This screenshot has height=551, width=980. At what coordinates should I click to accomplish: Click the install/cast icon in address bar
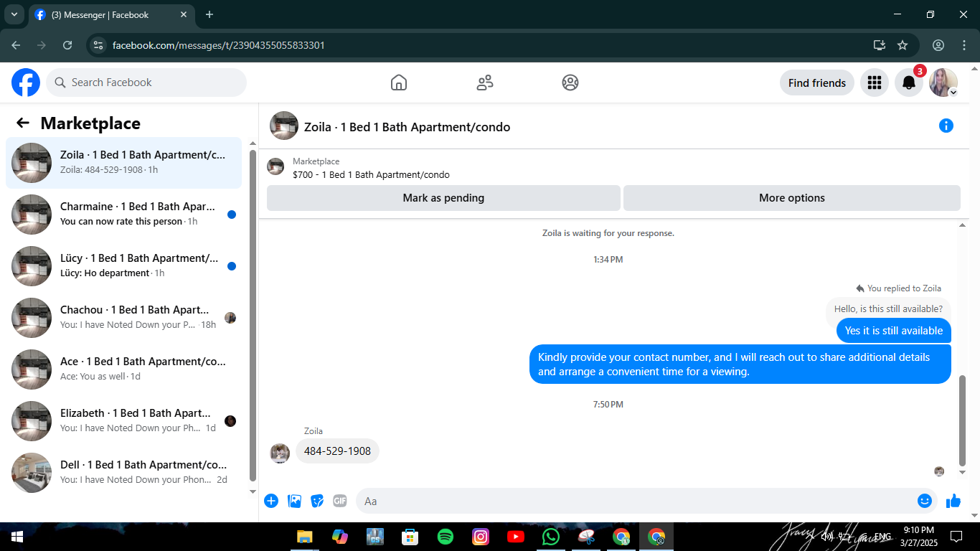[x=880, y=45]
